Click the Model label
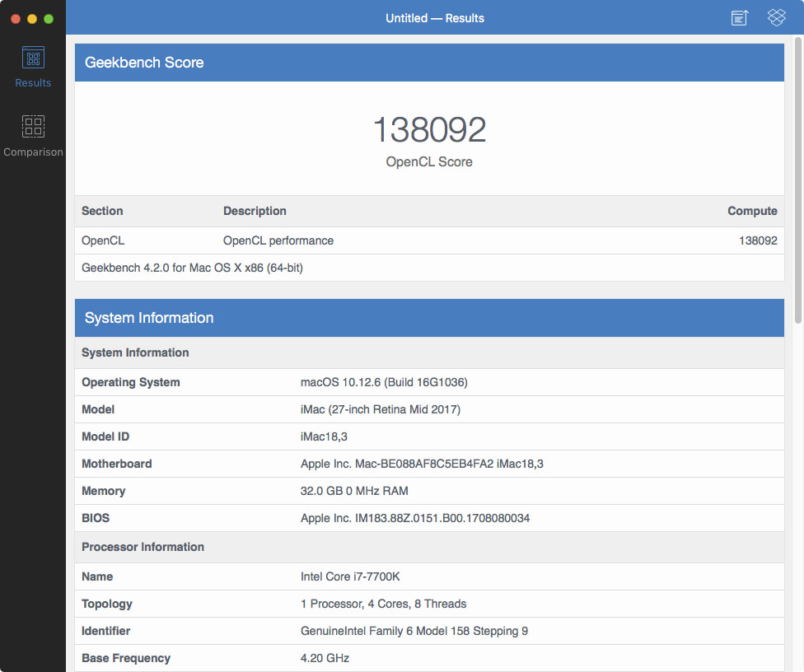This screenshot has width=804, height=672. coord(98,409)
